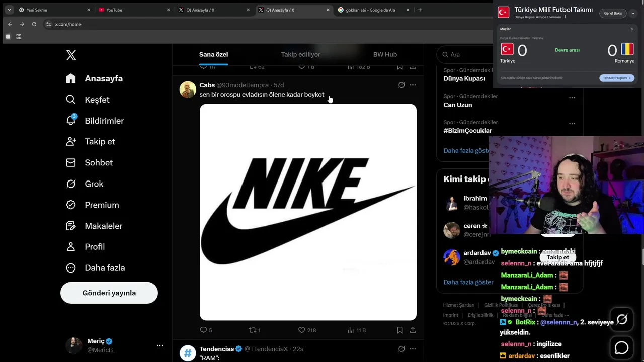Open Keşfet explore page

(88, 100)
